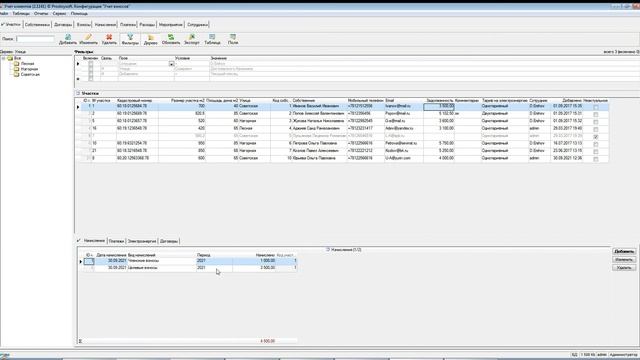The width and height of the screenshot is (640, 360).
Task: Open the Таблица toolbar icon
Action: (x=212, y=39)
